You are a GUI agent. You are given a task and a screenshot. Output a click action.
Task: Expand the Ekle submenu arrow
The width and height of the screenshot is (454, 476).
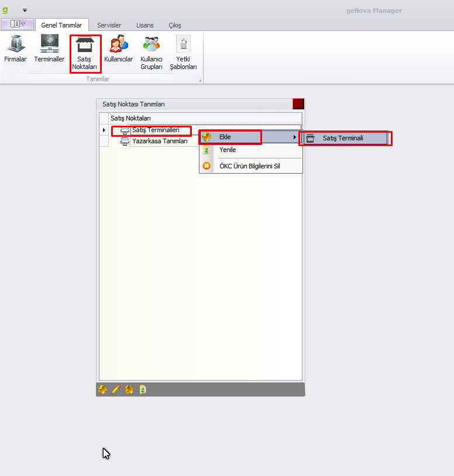click(x=294, y=137)
